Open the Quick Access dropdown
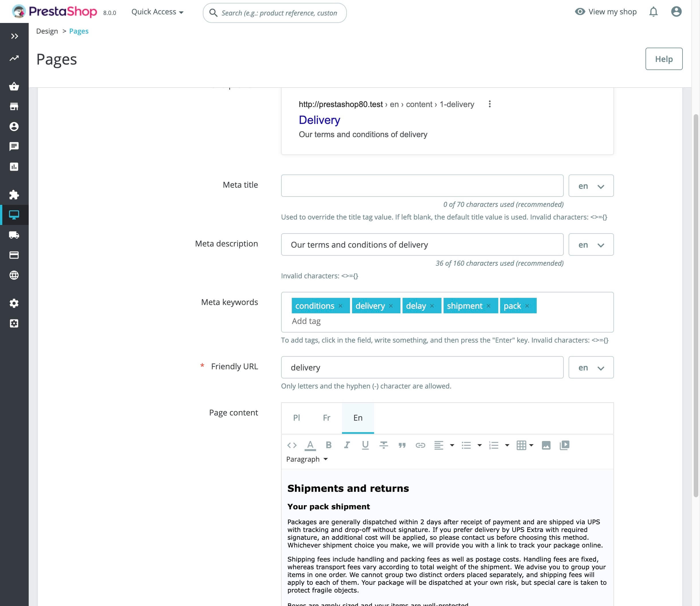700x606 pixels. pyautogui.click(x=157, y=12)
